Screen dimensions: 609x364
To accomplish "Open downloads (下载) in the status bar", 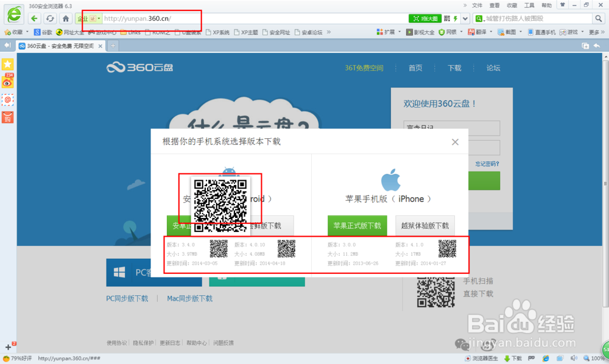I will [513, 358].
